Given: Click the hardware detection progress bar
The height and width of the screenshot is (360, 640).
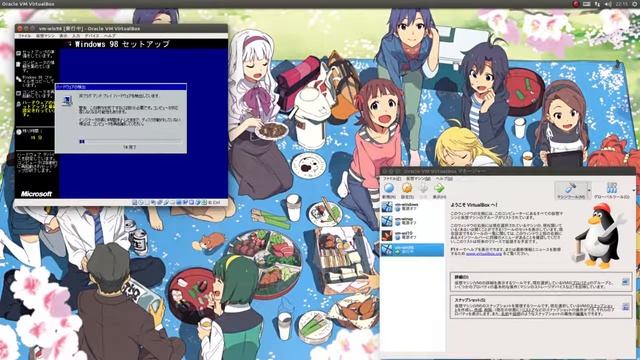Looking at the screenshot, I should 130,141.
